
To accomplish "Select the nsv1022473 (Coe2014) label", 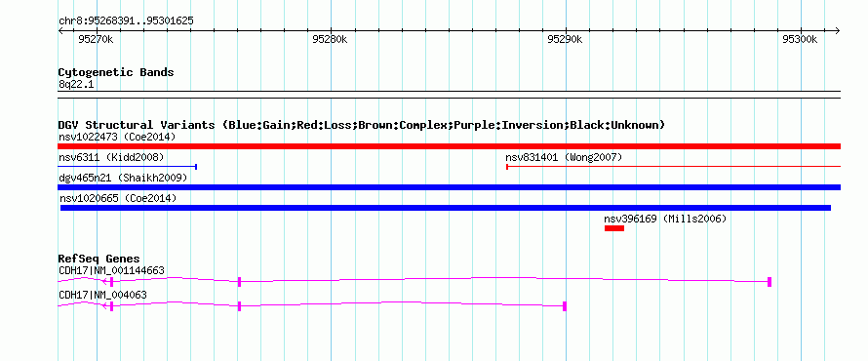I will 117,137.
